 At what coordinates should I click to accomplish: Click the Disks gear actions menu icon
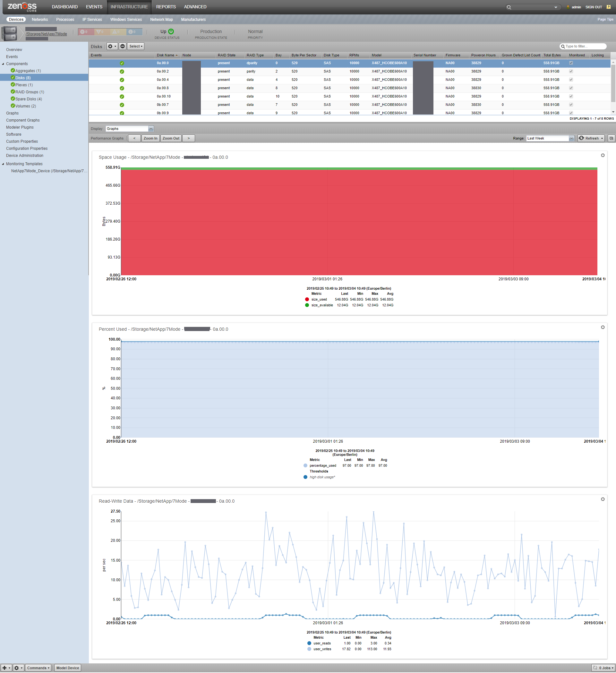pos(112,47)
